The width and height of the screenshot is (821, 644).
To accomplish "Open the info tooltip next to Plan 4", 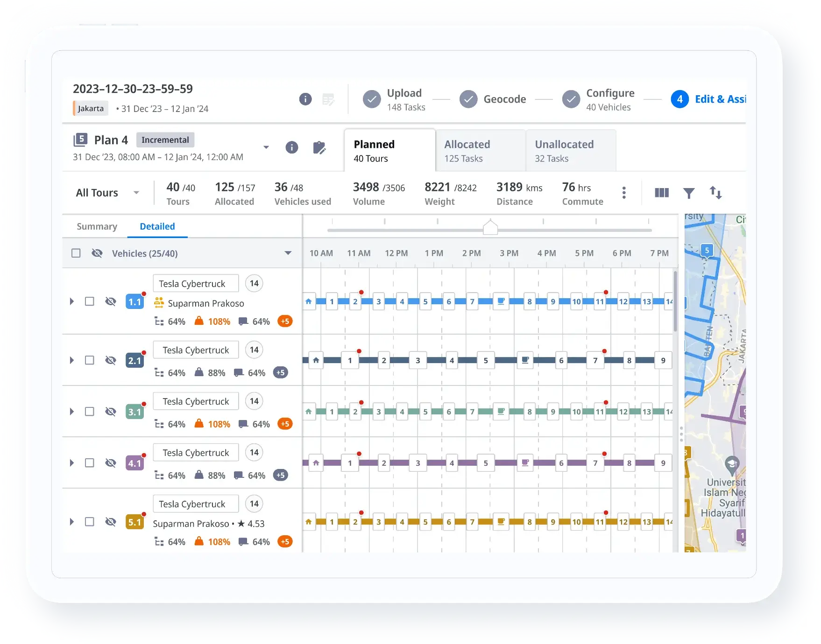I will coord(291,147).
